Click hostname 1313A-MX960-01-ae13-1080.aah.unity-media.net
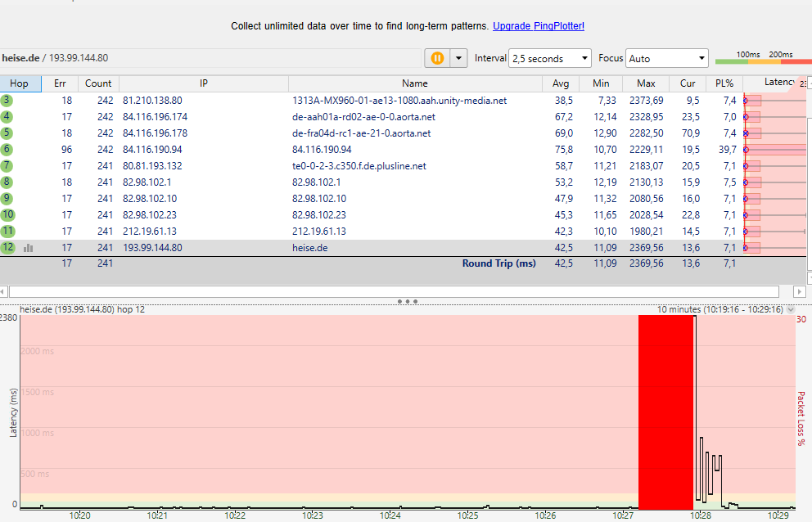Screen dimensions: 812x522 pos(399,101)
